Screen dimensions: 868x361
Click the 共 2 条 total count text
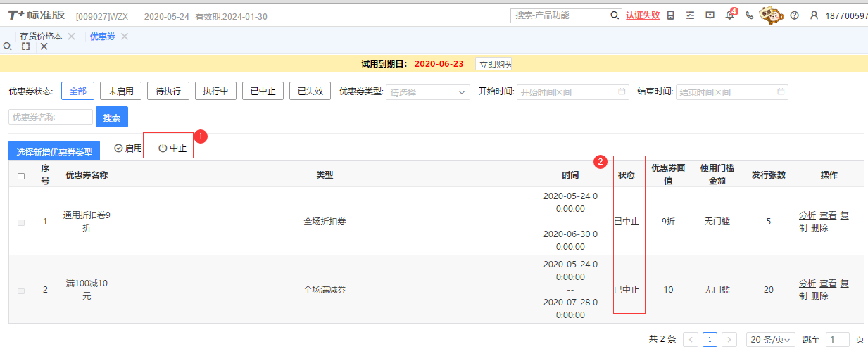pyautogui.click(x=662, y=339)
